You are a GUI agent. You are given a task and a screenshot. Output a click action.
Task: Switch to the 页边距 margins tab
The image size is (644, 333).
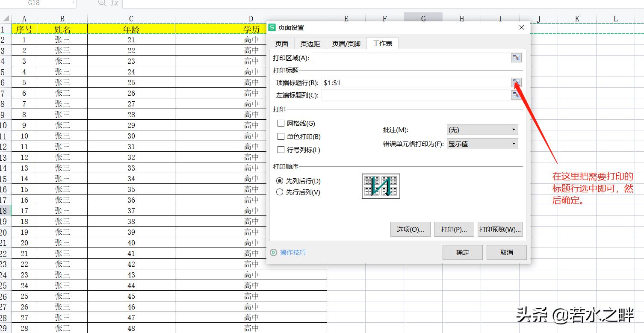310,43
